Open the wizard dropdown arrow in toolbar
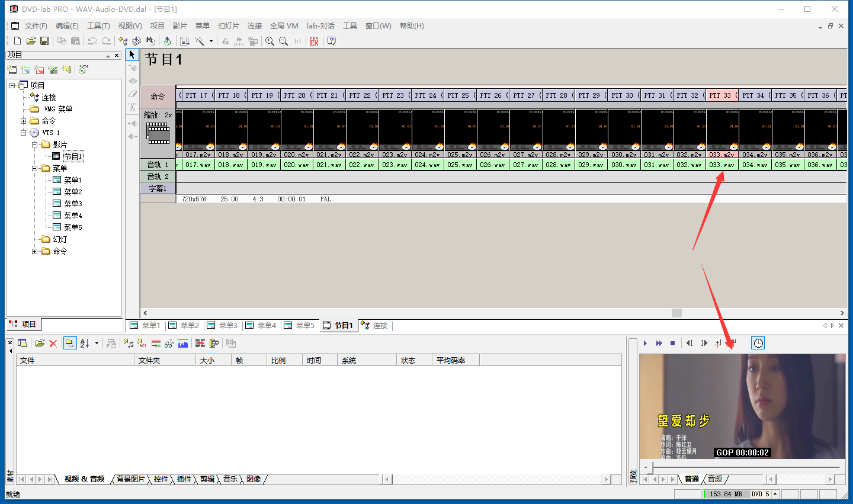The height and width of the screenshot is (504, 853). 211,41
